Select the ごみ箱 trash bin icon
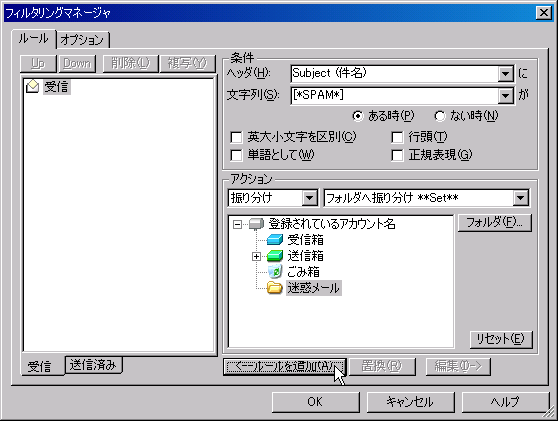558x421 pixels. point(275,272)
